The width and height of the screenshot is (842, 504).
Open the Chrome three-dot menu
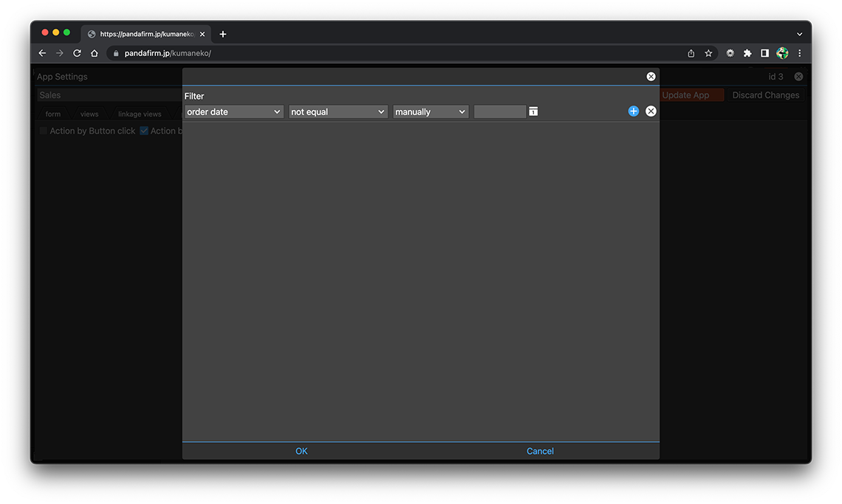tap(799, 53)
